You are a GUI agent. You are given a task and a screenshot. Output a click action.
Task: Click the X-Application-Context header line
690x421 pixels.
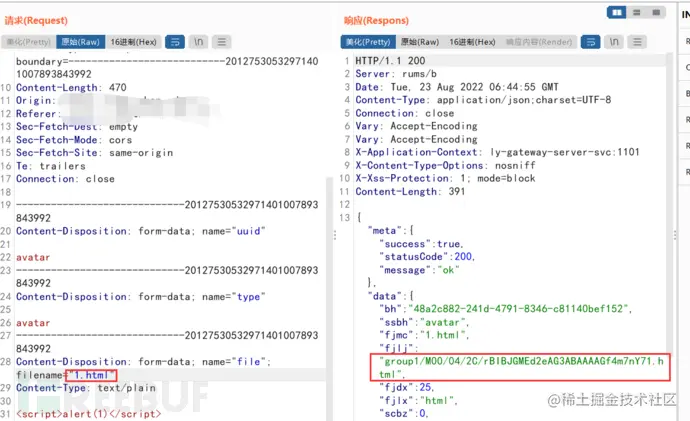(497, 152)
